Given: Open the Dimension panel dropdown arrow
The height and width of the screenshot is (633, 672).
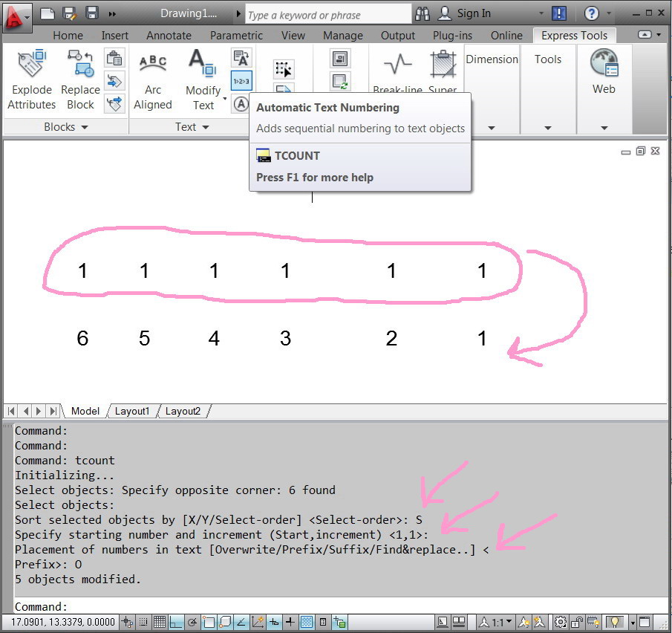Looking at the screenshot, I should 491,126.
